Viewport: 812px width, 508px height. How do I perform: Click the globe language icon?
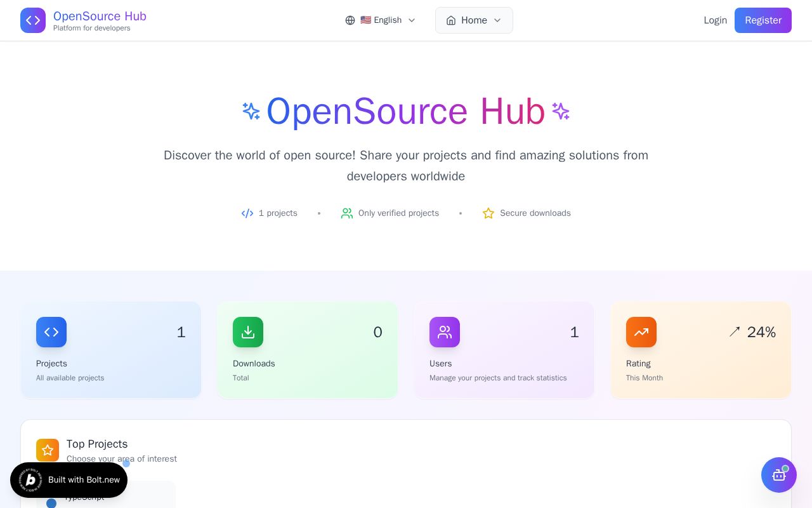pyautogui.click(x=350, y=20)
